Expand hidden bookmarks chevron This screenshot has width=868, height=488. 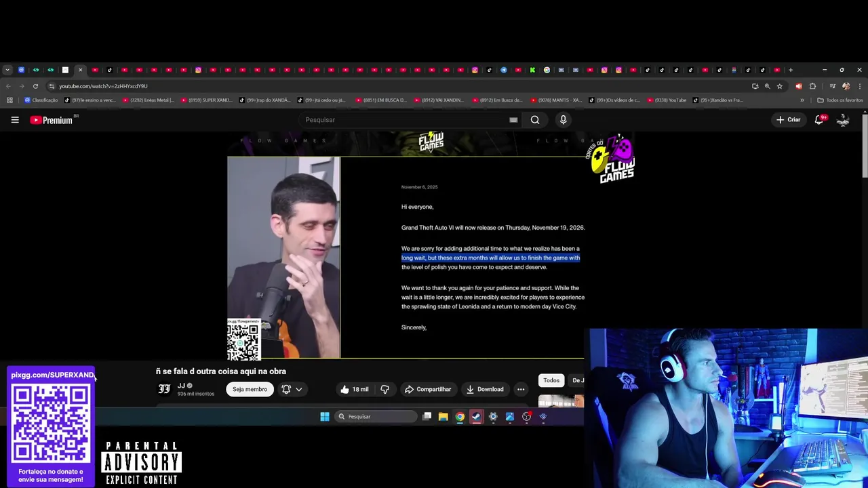click(x=802, y=100)
